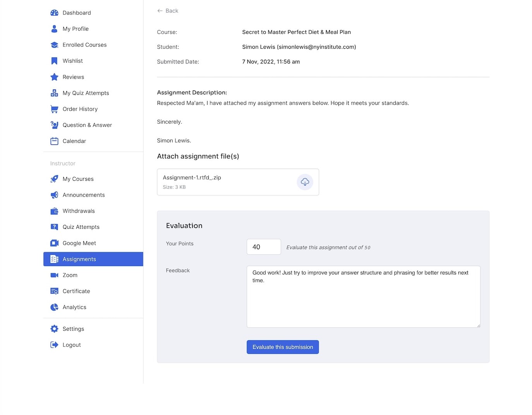Click the Analytics pie chart icon
Screen dimensions: 532x415
click(x=54, y=307)
